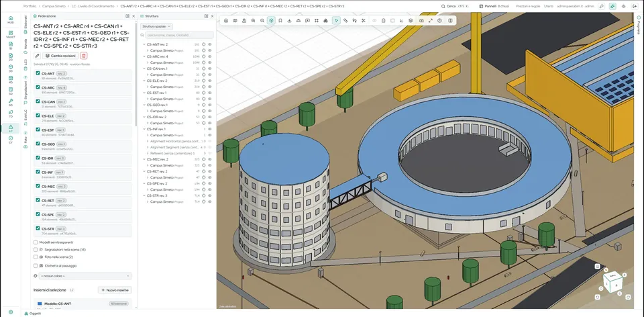This screenshot has width=644, height=317.
Task: Open the Esiti LC vertical tab
Action: [x=25, y=117]
